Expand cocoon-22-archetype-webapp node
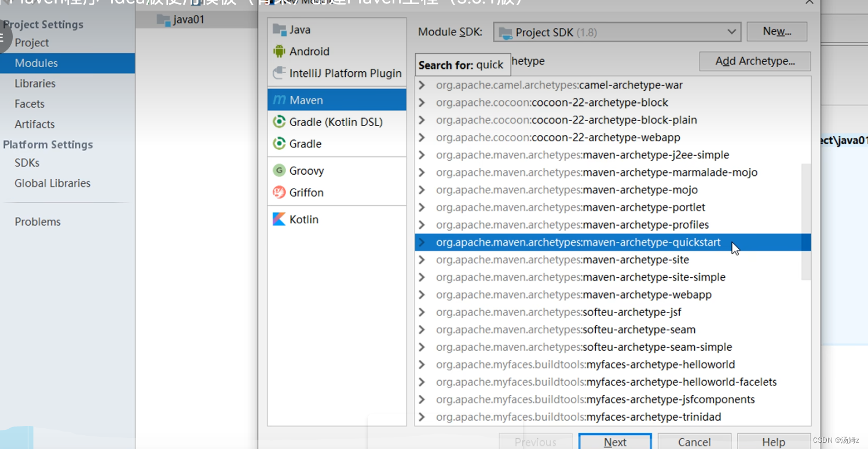The height and width of the screenshot is (449, 868). click(422, 137)
